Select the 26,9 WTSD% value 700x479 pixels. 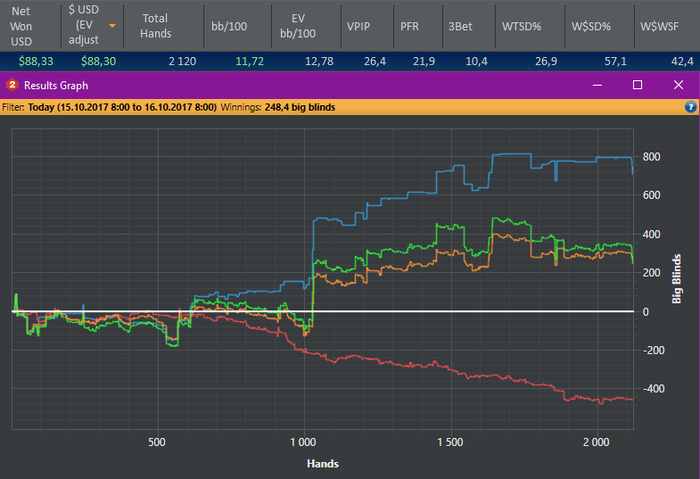coord(546,61)
